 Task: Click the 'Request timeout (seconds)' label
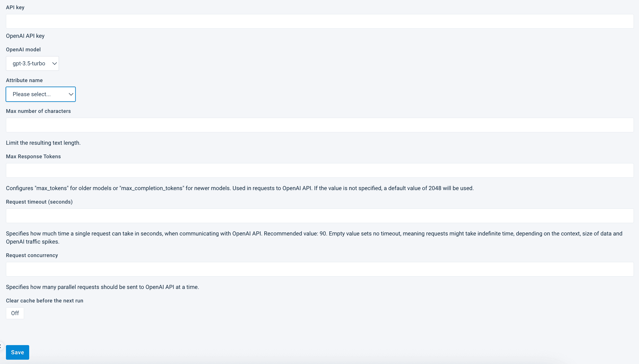click(39, 202)
